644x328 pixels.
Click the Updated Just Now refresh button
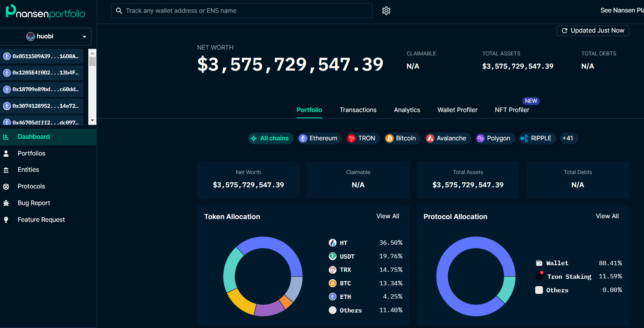click(x=592, y=31)
